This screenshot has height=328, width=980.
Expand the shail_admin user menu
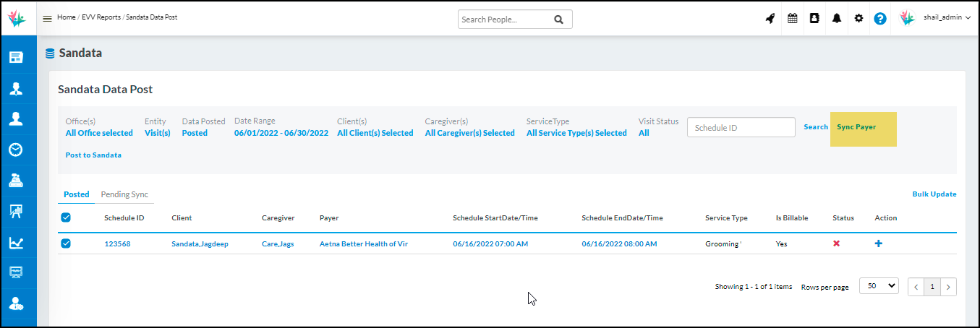pos(947,18)
